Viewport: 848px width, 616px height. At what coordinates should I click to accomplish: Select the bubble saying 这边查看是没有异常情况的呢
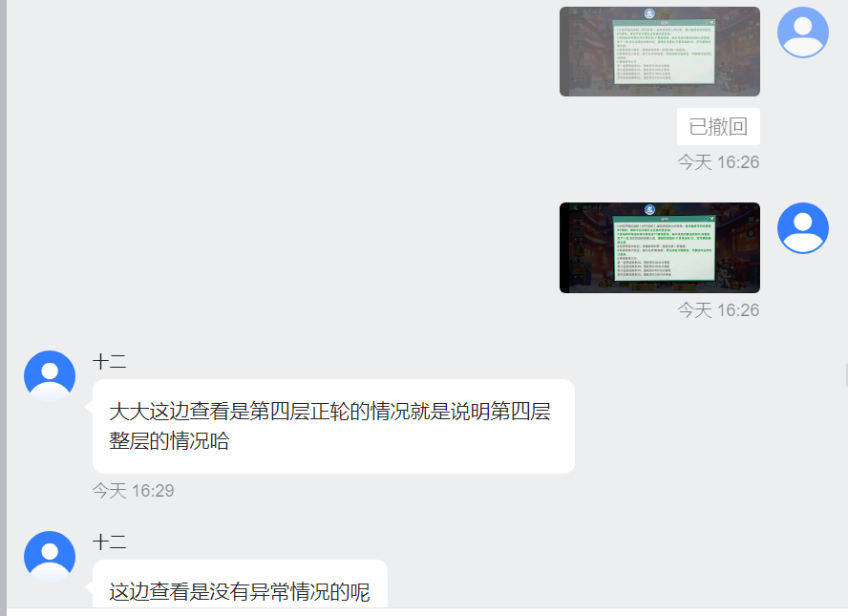240,584
